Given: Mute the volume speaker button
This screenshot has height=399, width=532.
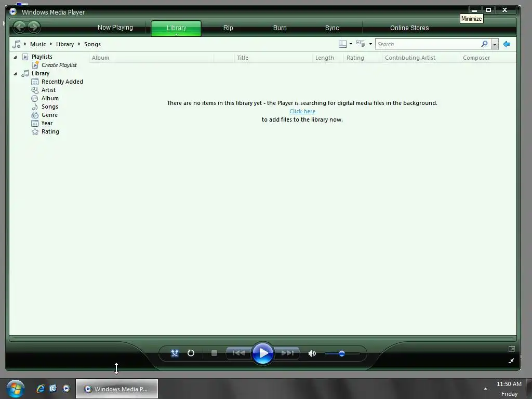Looking at the screenshot, I should pyautogui.click(x=312, y=353).
